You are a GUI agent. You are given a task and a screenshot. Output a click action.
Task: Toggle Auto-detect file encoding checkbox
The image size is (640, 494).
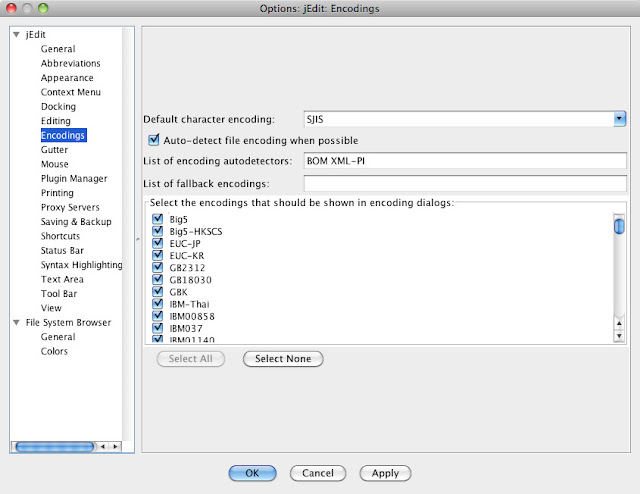coord(154,140)
